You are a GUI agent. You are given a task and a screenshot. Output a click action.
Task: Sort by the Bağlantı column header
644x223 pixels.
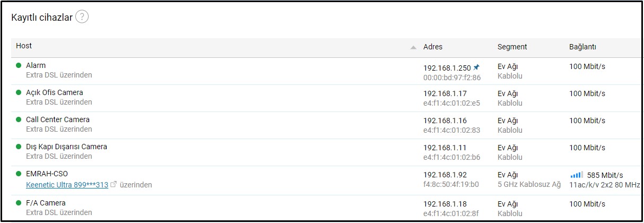pyautogui.click(x=582, y=47)
